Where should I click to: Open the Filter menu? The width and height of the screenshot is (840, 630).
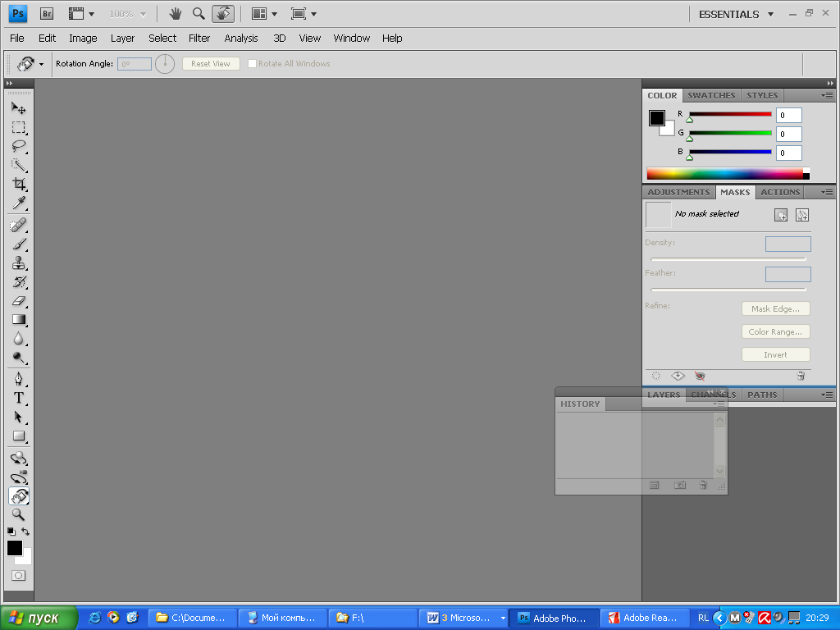199,38
